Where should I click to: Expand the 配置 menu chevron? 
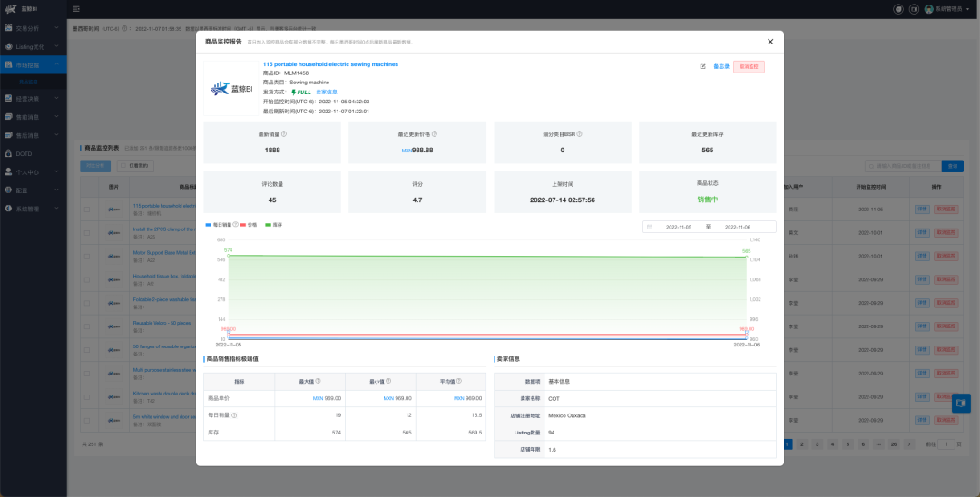click(x=56, y=190)
